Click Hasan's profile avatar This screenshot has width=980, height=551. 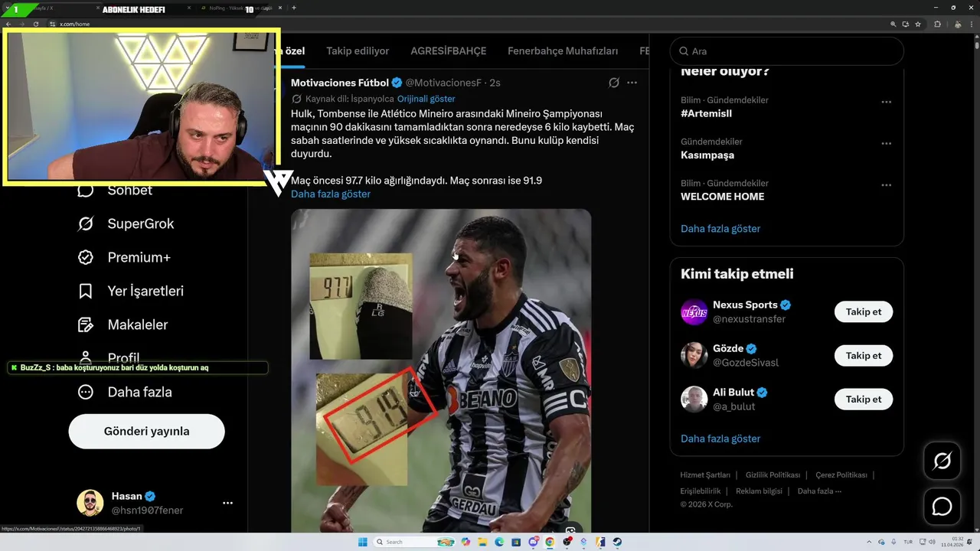coord(90,503)
